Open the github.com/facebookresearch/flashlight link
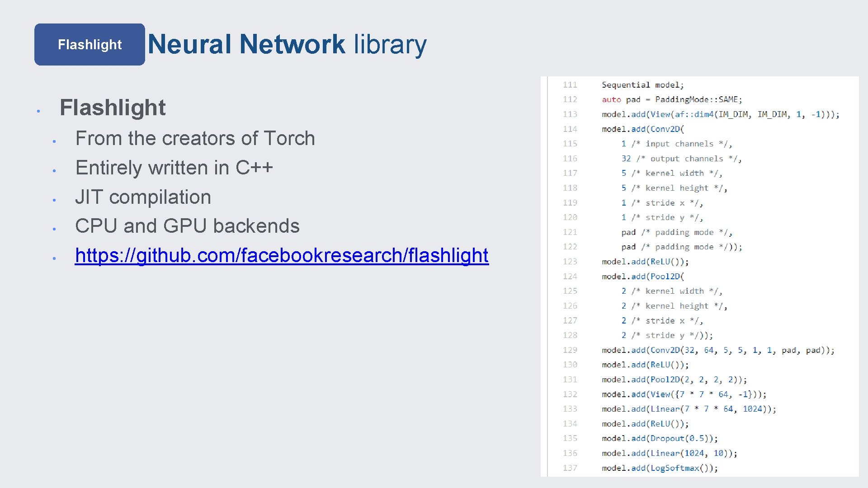The width and height of the screenshot is (868, 488). pyautogui.click(x=282, y=255)
